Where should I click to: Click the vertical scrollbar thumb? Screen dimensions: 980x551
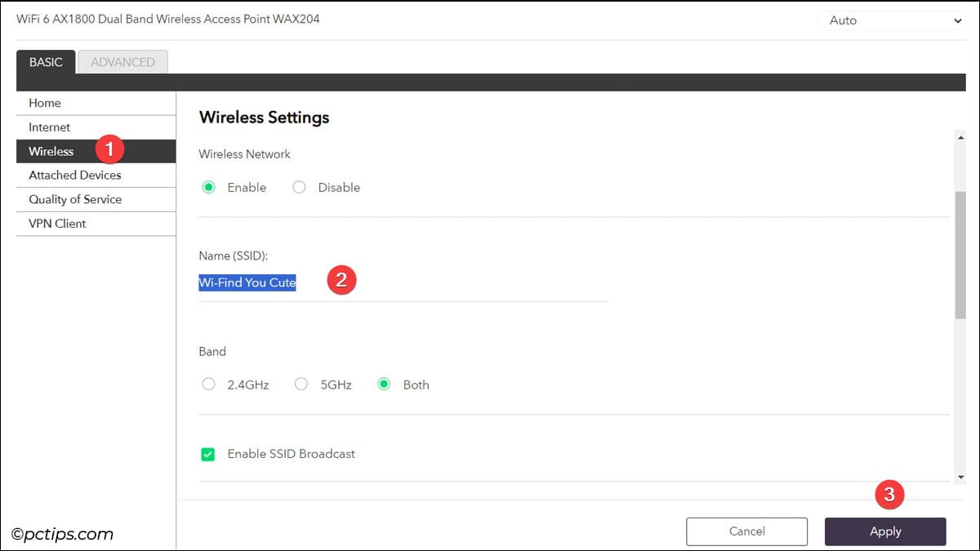click(960, 255)
